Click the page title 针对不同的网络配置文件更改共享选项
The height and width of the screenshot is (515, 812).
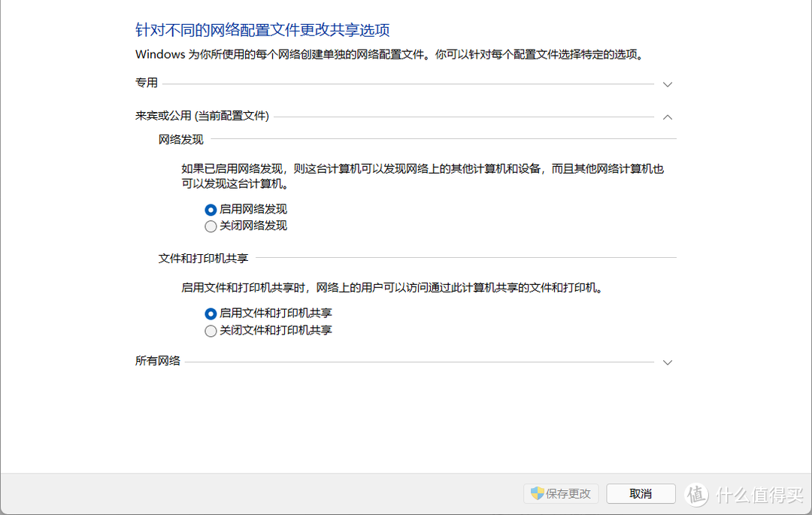pyautogui.click(x=262, y=30)
